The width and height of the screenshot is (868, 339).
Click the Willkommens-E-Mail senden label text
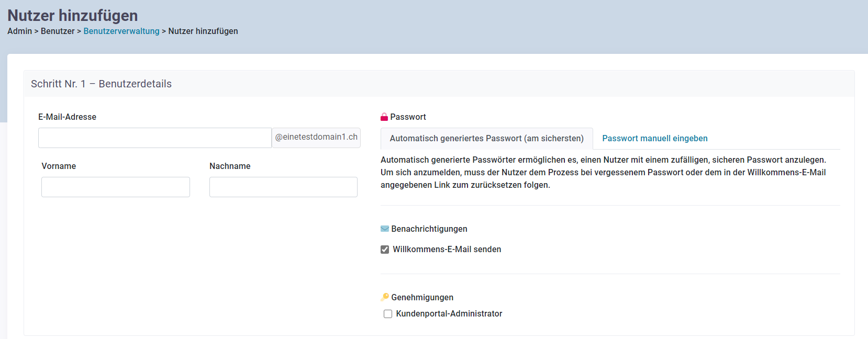(x=447, y=250)
